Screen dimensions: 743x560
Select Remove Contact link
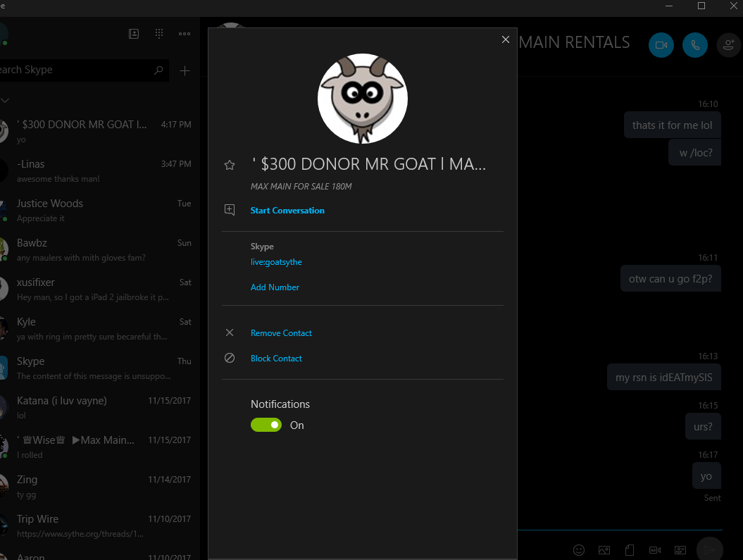281,333
